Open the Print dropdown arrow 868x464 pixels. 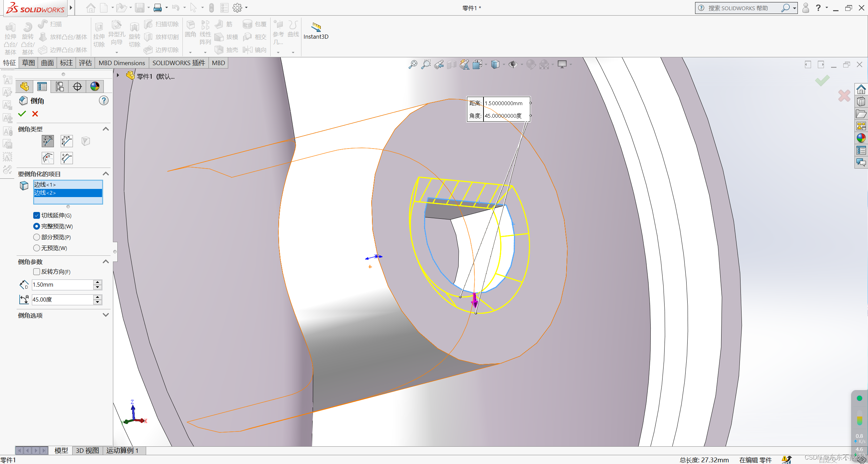click(166, 7)
